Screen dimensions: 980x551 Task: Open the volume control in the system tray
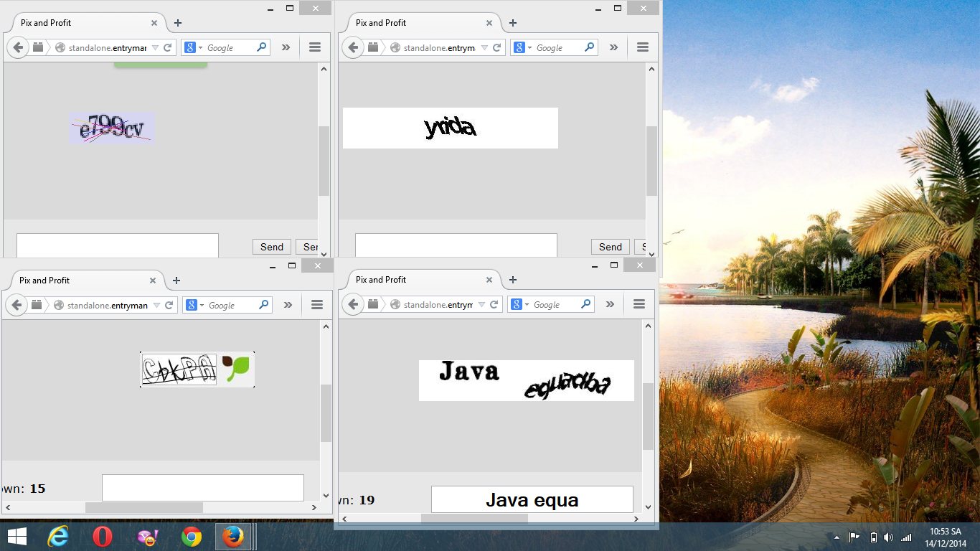889,537
